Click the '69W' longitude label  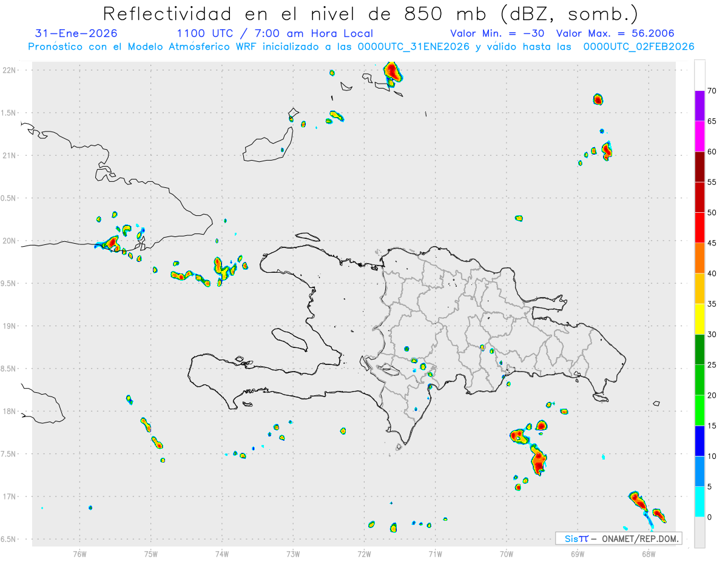pos(578,553)
